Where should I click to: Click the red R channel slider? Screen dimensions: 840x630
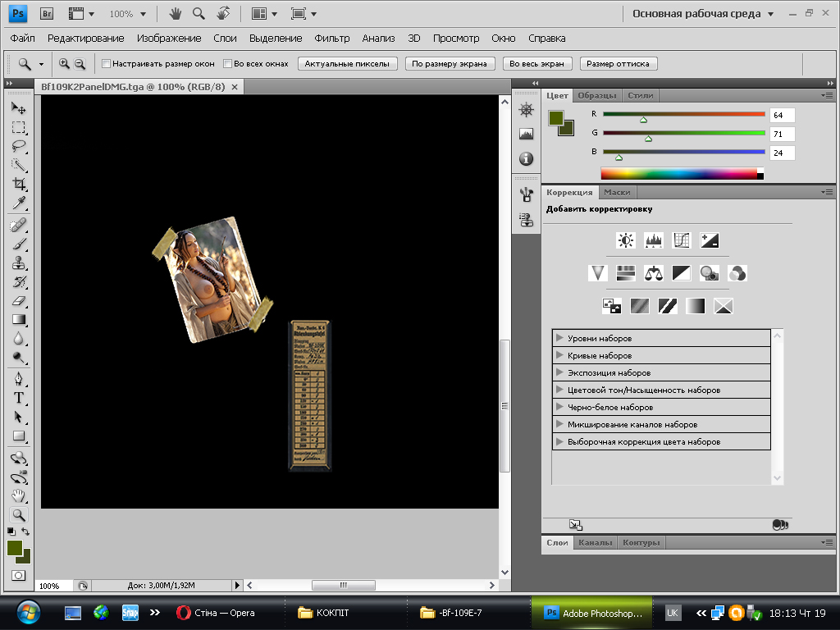[683, 115]
